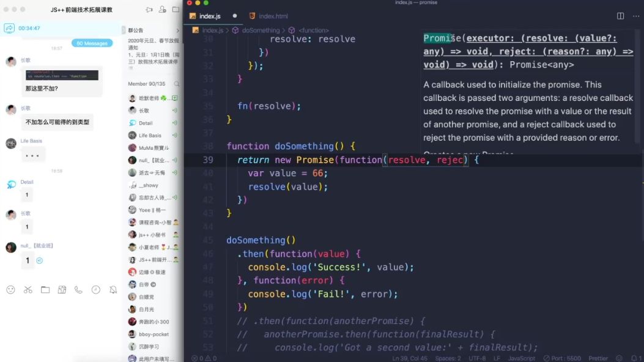
Task: Click the plus-one icon next to message 1
Action: (x=39, y=260)
